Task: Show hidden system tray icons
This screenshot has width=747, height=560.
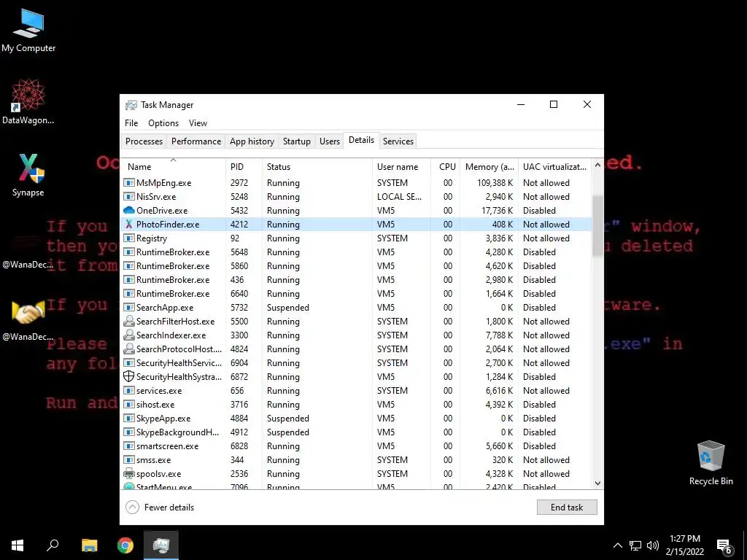Action: tap(617, 545)
